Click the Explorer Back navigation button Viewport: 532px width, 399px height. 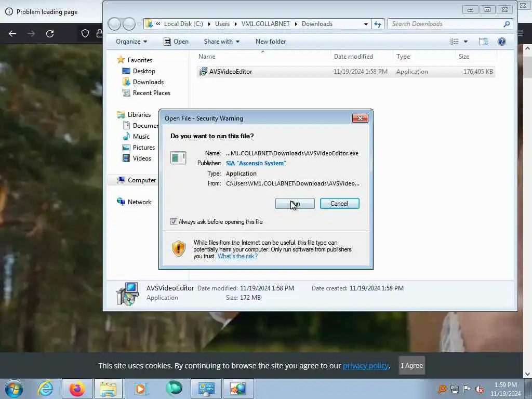(x=114, y=24)
